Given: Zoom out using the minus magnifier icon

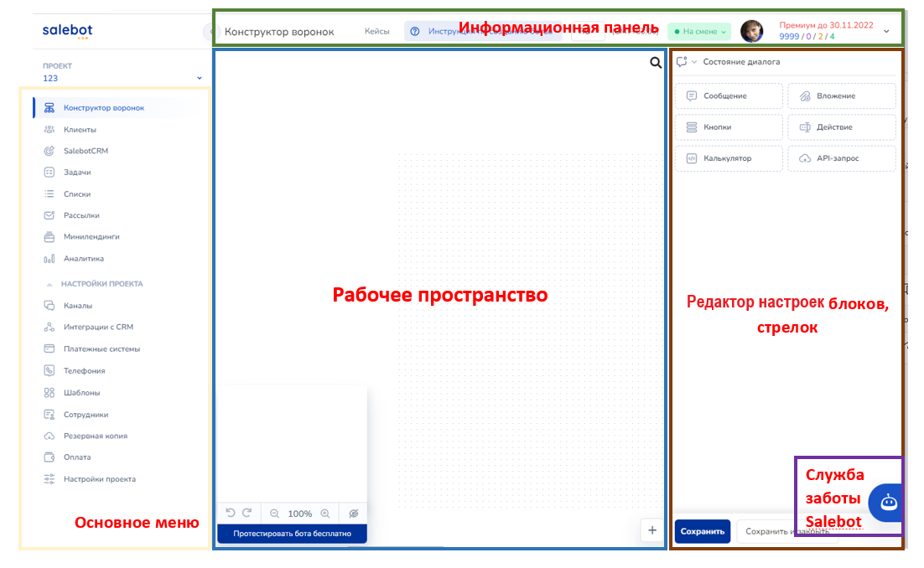Looking at the screenshot, I should [x=274, y=514].
